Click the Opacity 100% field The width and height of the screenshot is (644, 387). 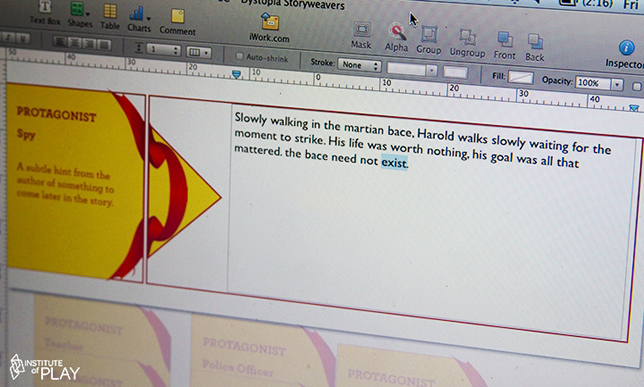coord(593,83)
